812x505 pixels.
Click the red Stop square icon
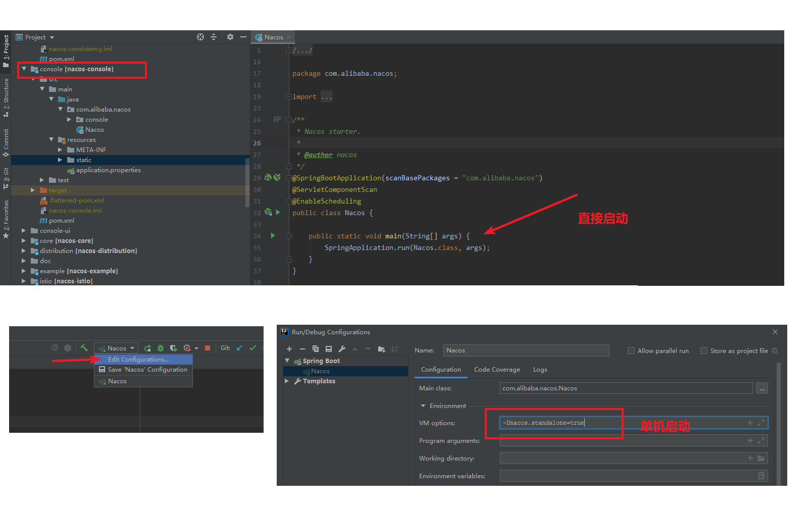[208, 348]
